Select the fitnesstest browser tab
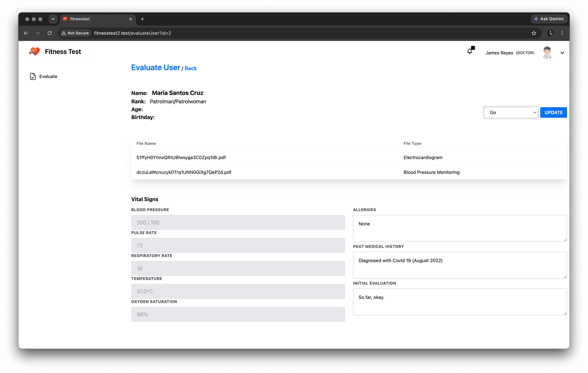This screenshot has height=373, width=588. click(98, 19)
